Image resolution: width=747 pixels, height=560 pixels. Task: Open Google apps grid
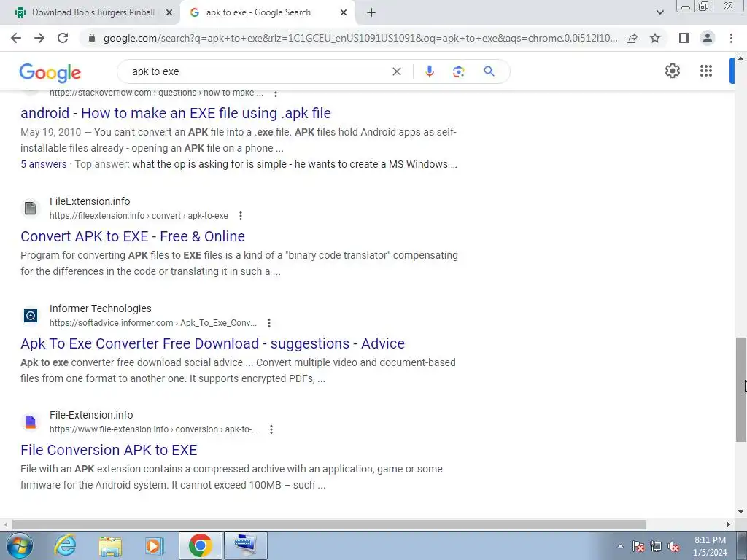[706, 71]
